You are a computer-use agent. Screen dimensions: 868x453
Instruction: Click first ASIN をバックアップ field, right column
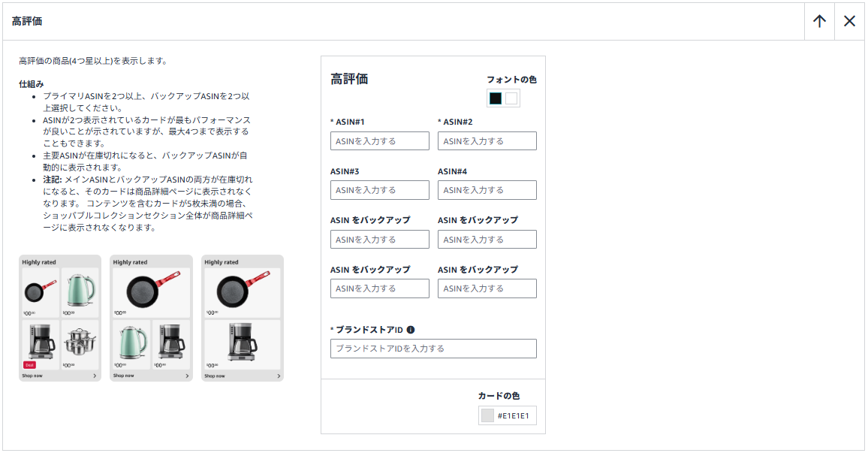click(x=487, y=240)
